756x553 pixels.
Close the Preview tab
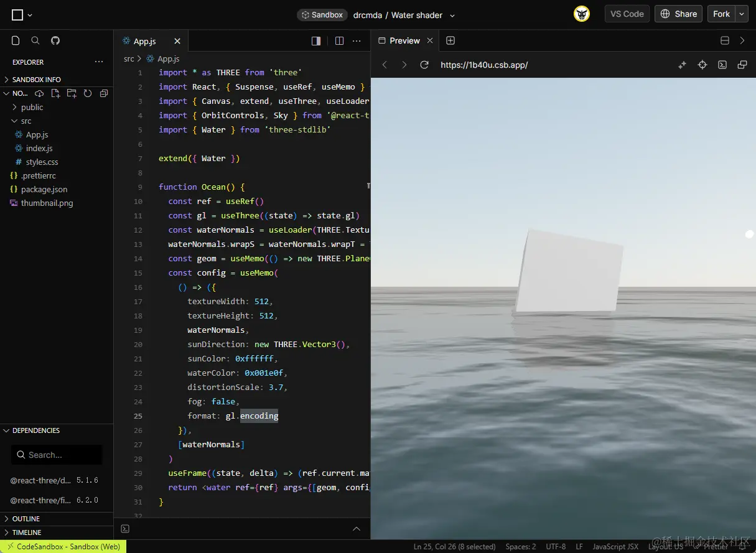tap(429, 40)
